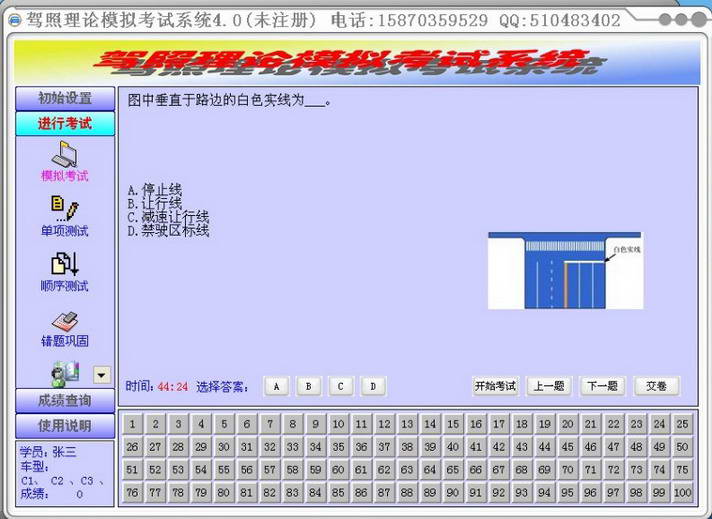Click the 成绩 score value 0
The image size is (712, 519).
[79, 494]
